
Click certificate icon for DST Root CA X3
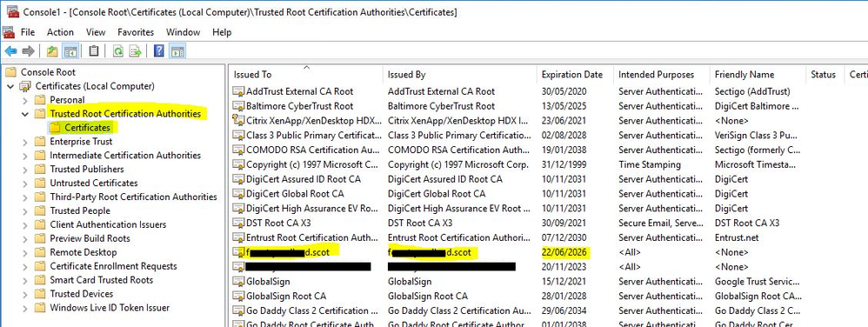click(238, 223)
